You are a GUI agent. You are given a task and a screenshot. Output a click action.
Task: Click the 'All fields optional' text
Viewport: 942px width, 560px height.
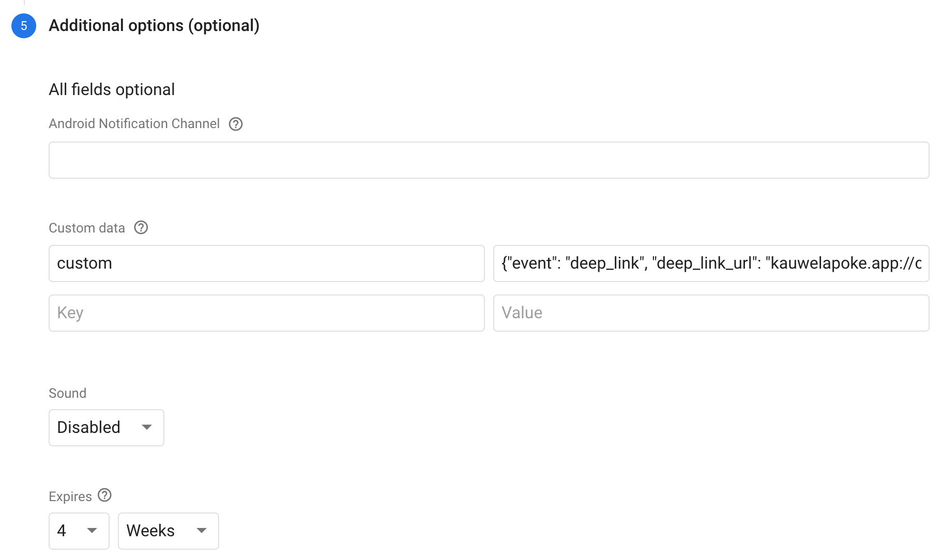point(112,89)
